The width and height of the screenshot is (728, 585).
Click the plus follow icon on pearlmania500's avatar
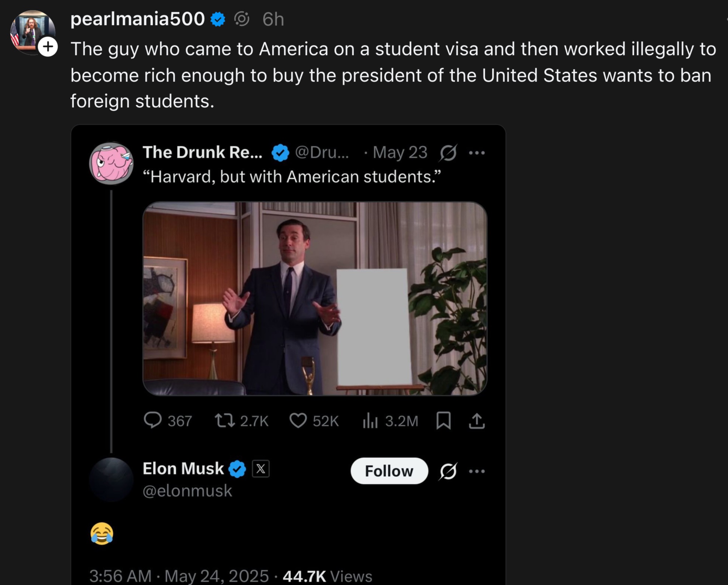tap(48, 47)
